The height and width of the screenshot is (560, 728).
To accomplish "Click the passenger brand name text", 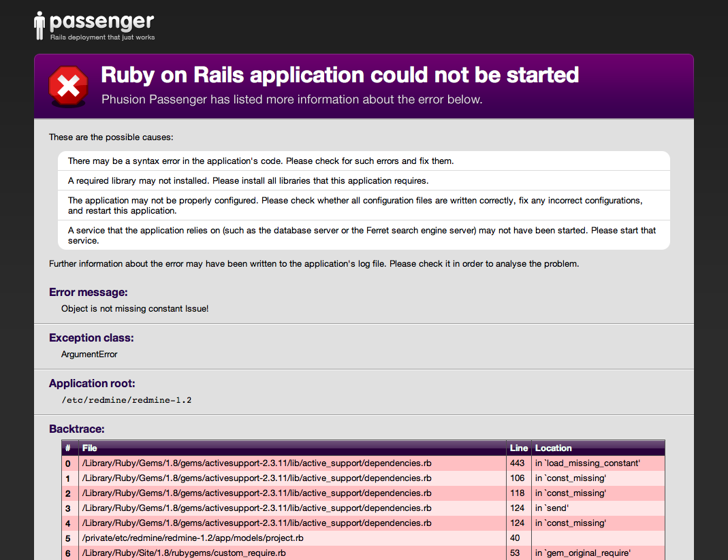I will pos(101,22).
